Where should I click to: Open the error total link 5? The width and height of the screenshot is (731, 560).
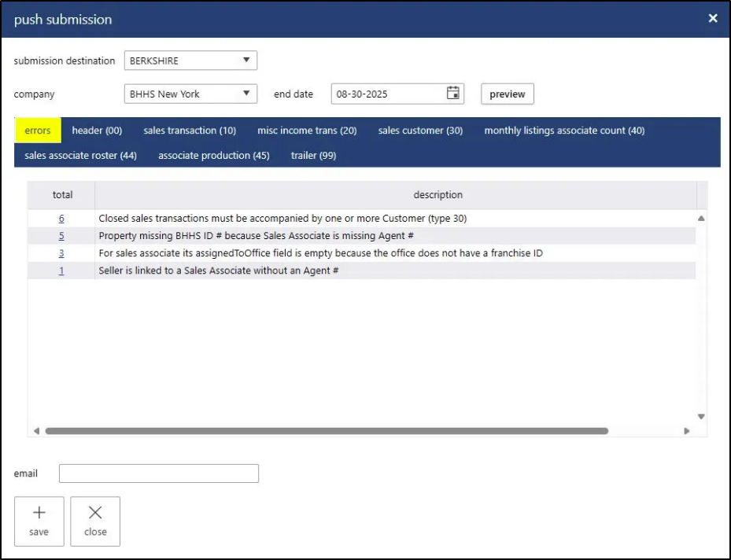pos(61,236)
